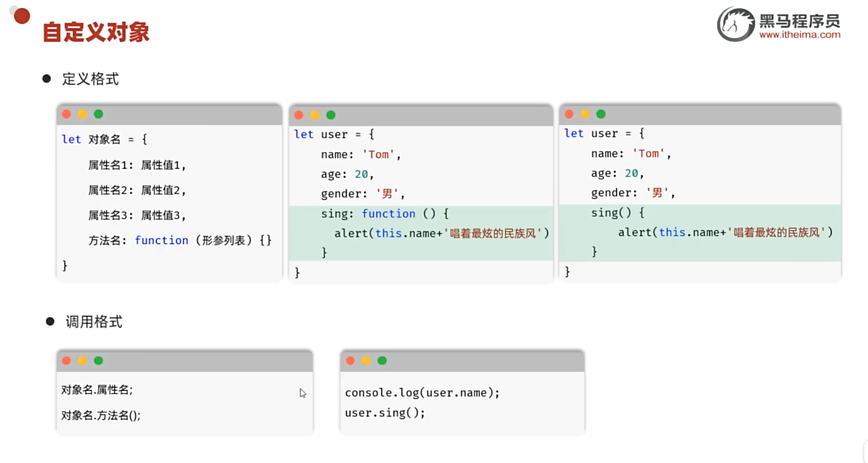Click the '对象名.方法名();' line
This screenshot has width=868, height=463.
point(101,415)
